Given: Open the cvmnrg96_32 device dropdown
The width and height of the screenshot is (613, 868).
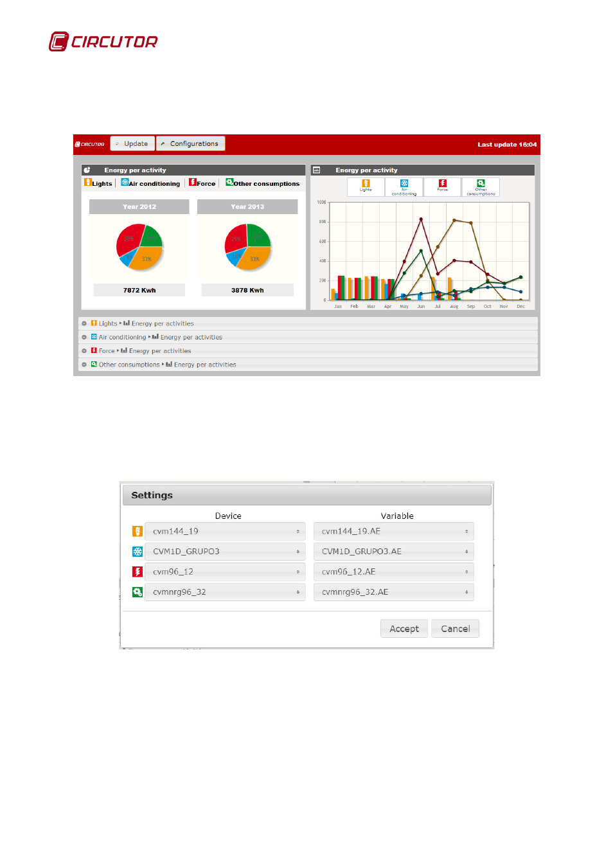Looking at the screenshot, I should (x=225, y=592).
